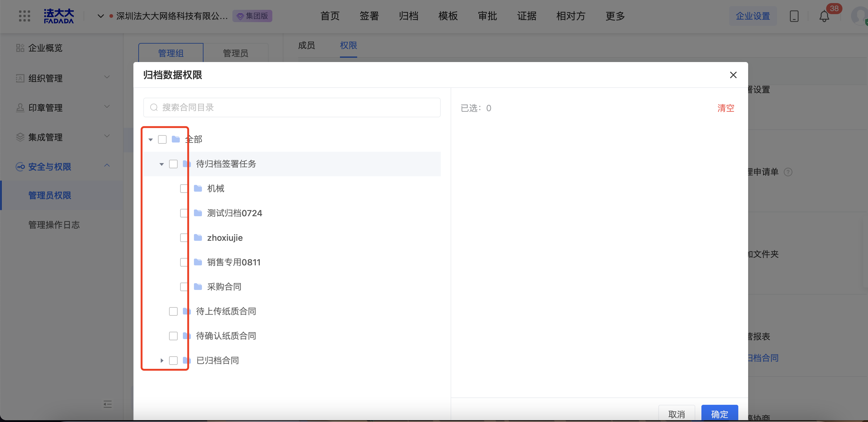Click the 印章管理 sidebar icon

tap(20, 108)
